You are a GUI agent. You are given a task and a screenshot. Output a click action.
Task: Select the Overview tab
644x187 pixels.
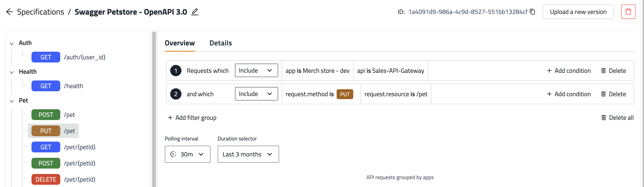click(x=179, y=43)
